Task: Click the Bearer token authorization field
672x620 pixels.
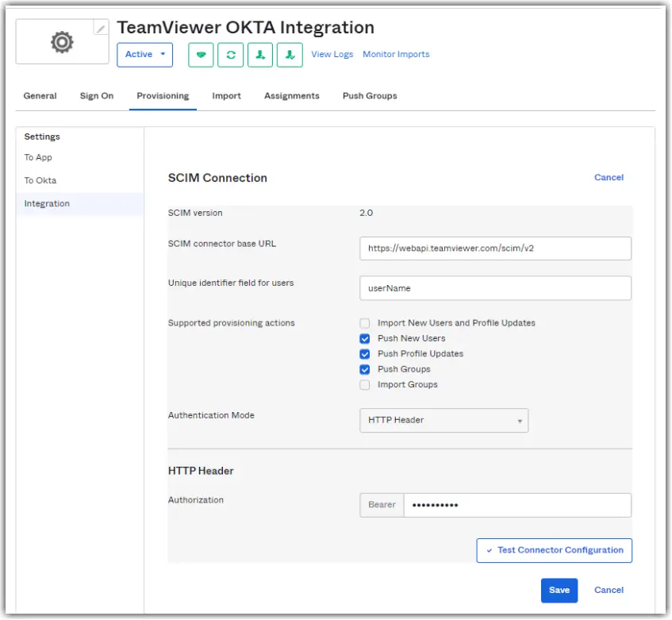Action: click(x=516, y=505)
